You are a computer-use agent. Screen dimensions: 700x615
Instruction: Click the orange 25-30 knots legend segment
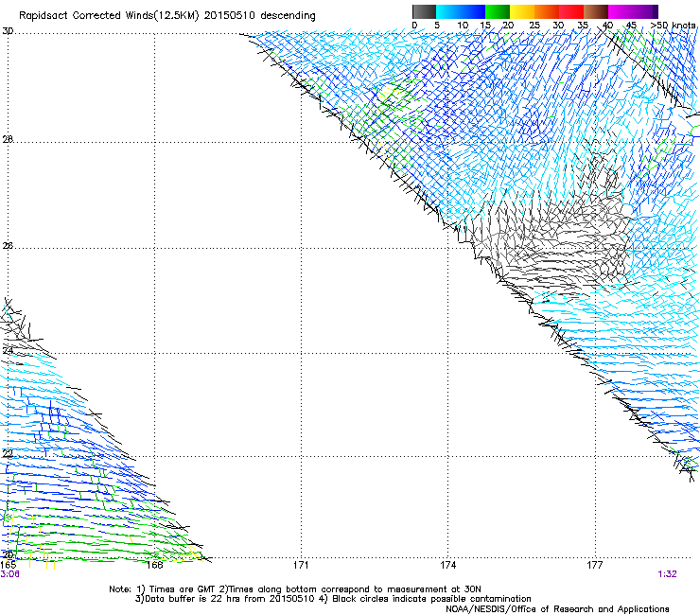[x=547, y=11]
